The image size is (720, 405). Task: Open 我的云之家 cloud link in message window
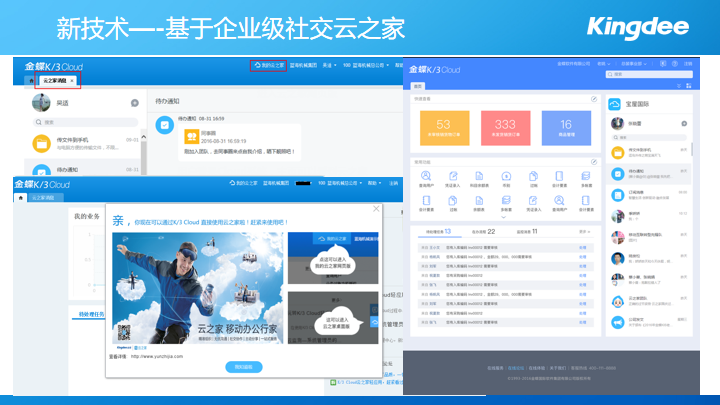[270, 66]
